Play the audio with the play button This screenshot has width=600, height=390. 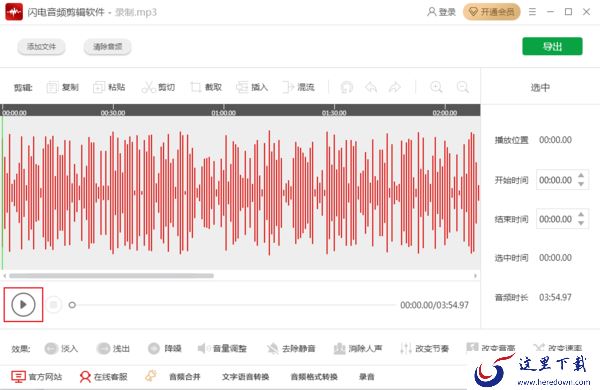[23, 305]
